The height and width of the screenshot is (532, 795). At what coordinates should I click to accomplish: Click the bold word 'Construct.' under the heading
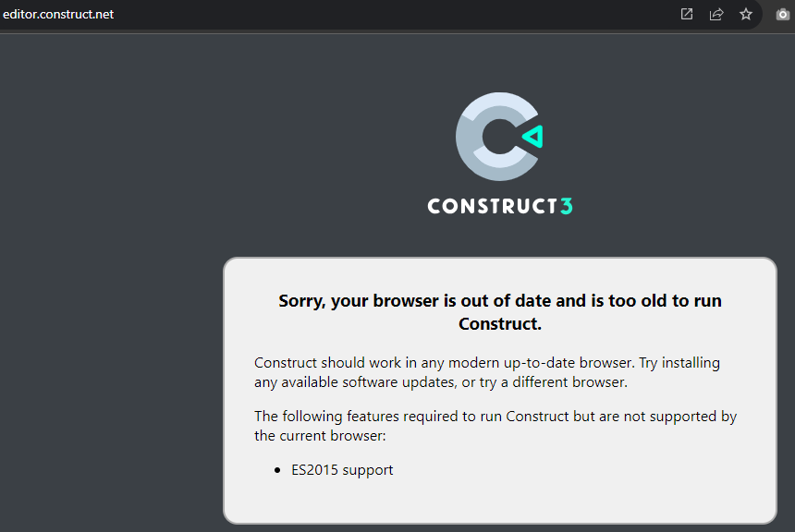point(500,324)
